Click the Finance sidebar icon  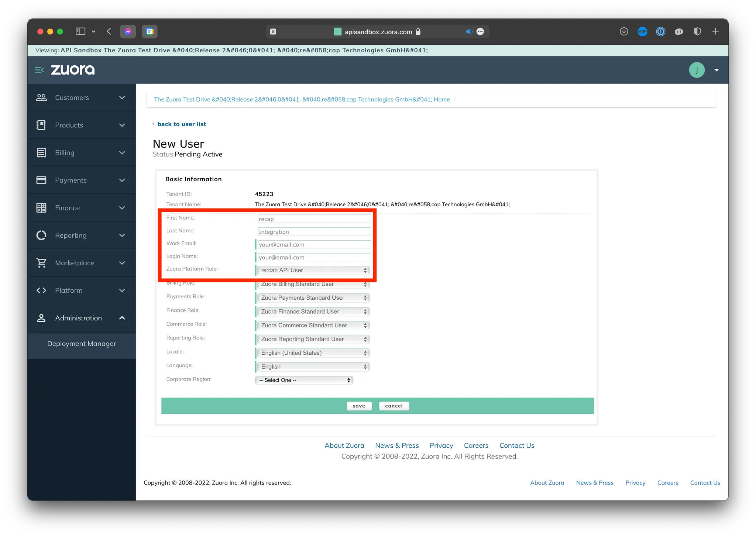click(x=41, y=207)
